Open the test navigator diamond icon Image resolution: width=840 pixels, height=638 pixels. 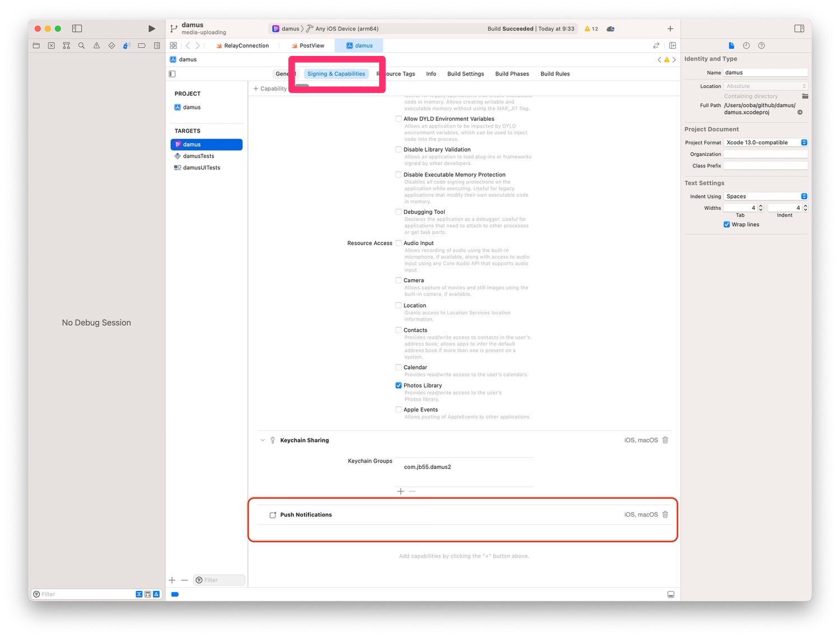112,46
